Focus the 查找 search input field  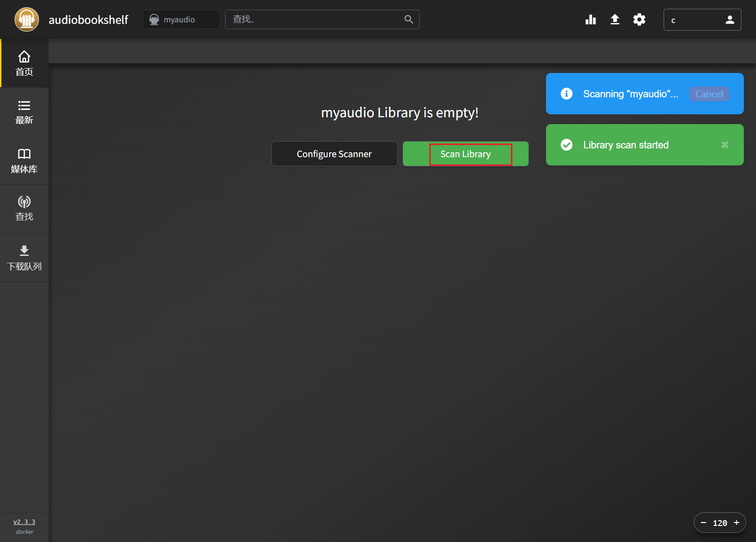[322, 19]
